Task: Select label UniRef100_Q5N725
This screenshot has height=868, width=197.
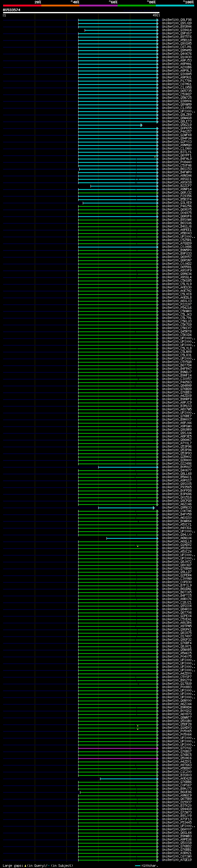Action: click(177, 98)
